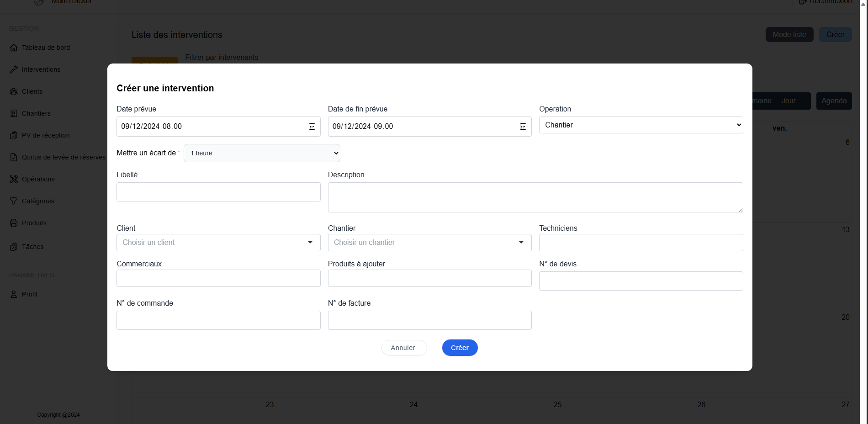This screenshot has width=868, height=424.
Task: Open calendar picker for Date prévue
Action: click(x=312, y=127)
